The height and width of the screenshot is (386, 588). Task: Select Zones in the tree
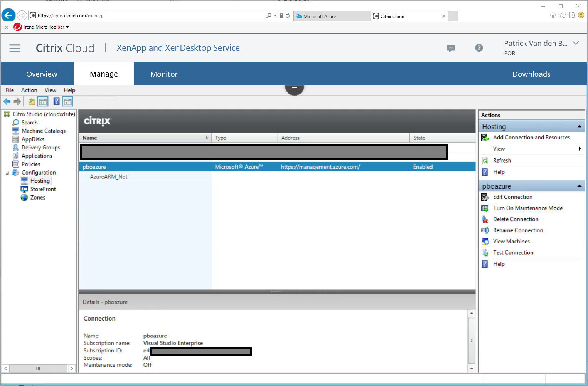tap(38, 198)
